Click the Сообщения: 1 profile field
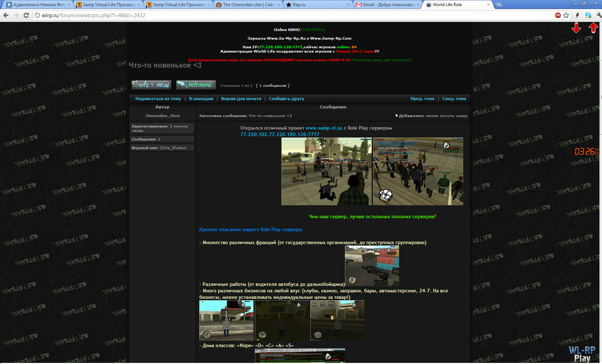 point(162,139)
